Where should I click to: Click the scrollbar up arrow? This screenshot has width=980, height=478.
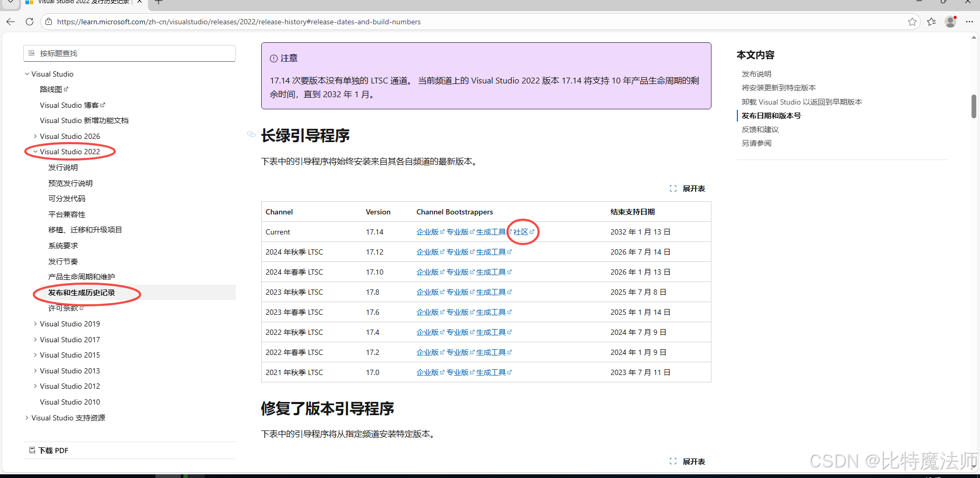coord(974,37)
